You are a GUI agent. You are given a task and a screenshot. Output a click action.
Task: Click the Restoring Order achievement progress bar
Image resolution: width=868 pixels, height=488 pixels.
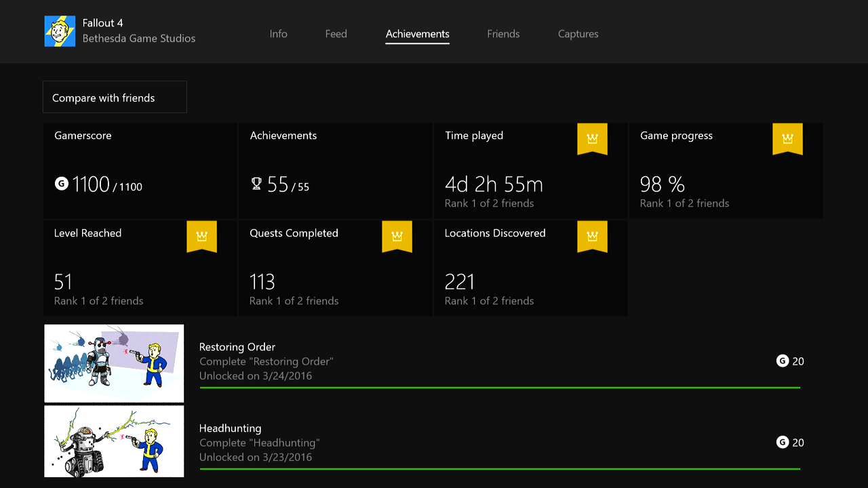tap(500, 388)
